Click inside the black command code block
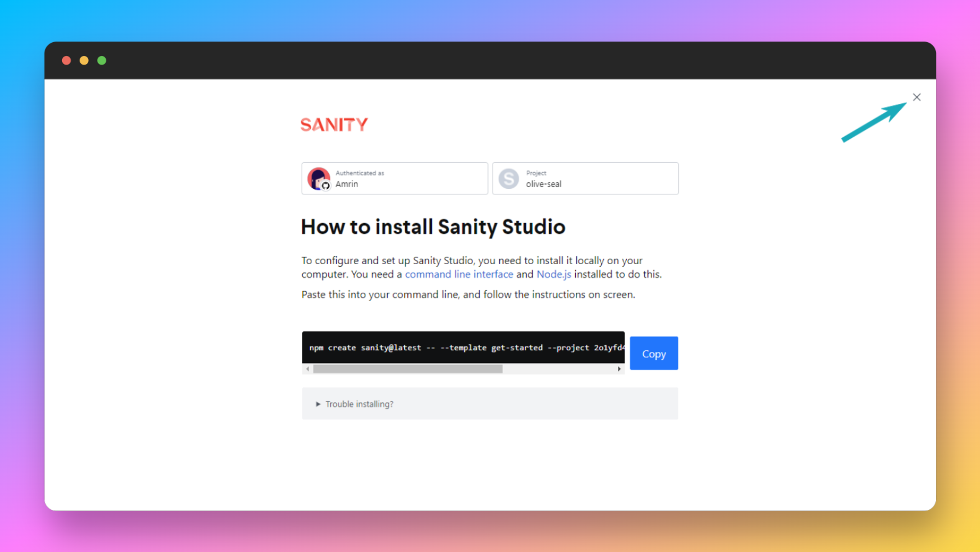The height and width of the screenshot is (552, 980). (x=463, y=348)
